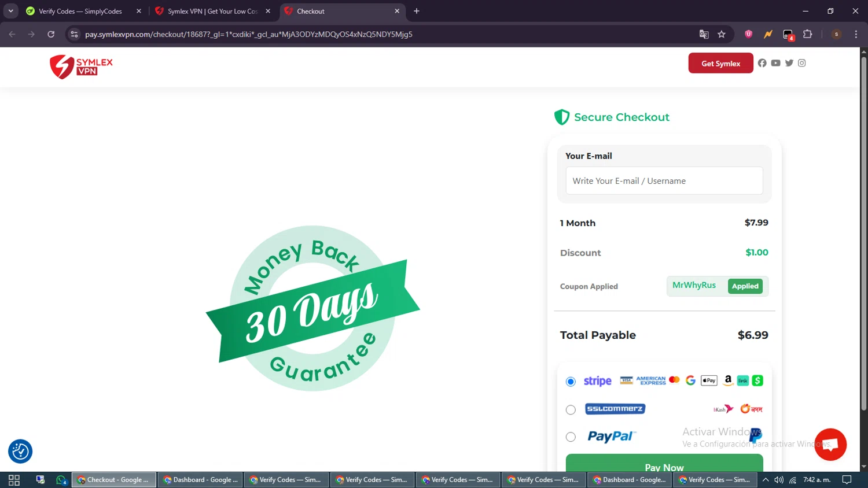This screenshot has height=488, width=868.
Task: Close the Symlex VPN browser tab
Action: [x=268, y=11]
